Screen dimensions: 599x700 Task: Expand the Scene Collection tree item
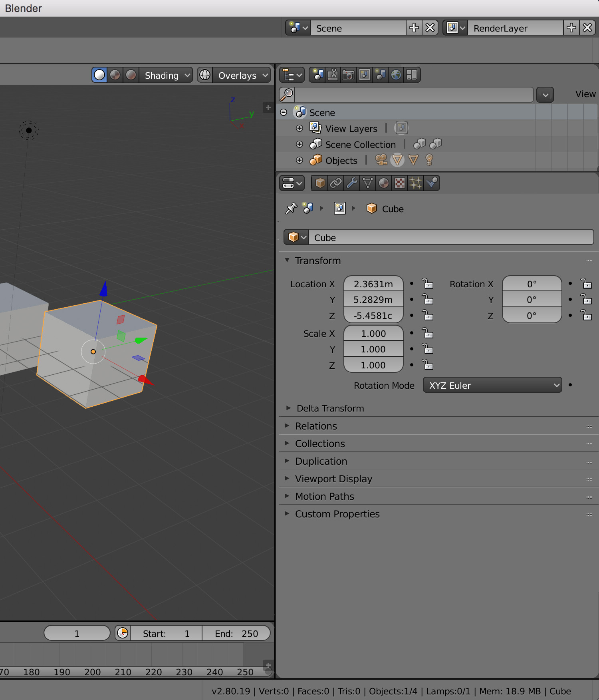(299, 144)
